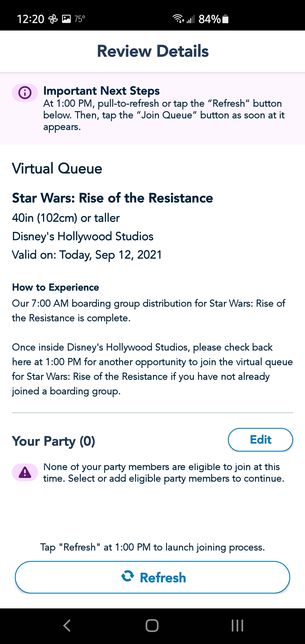Tap the circular arrows refresh icon
Viewport: 305px width, 644px height.
(128, 576)
